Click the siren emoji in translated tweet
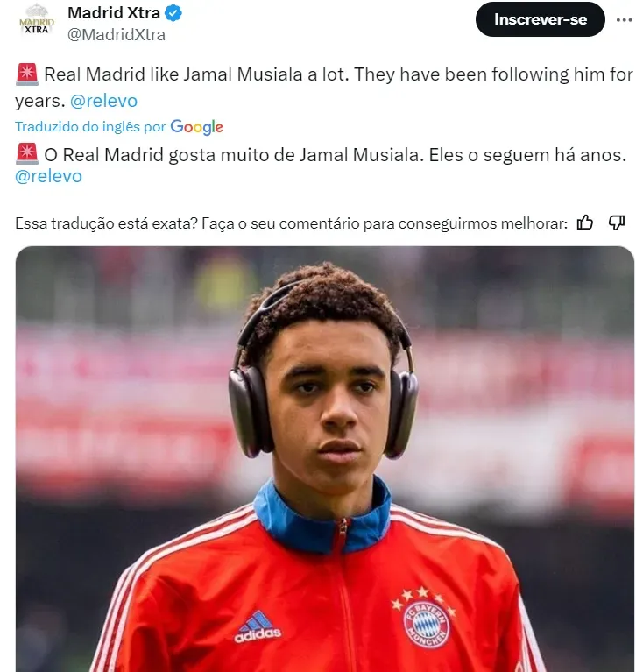636x672 pixels. click(x=27, y=154)
